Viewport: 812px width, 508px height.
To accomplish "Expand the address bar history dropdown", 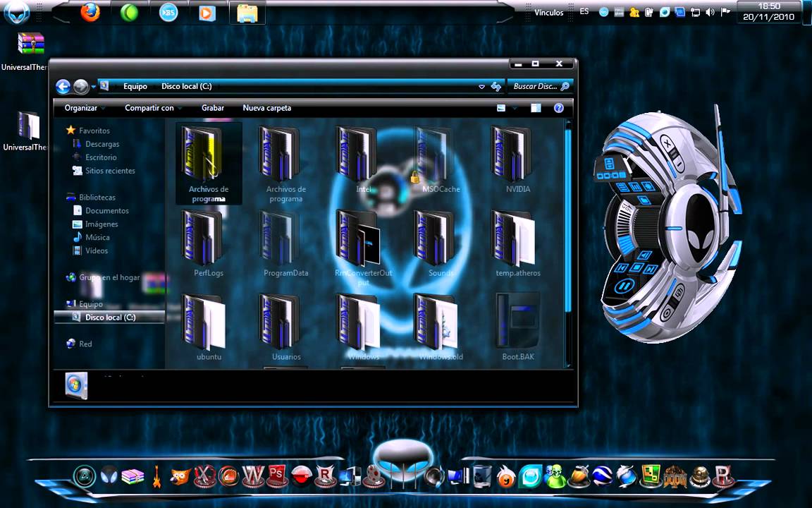I will (481, 87).
